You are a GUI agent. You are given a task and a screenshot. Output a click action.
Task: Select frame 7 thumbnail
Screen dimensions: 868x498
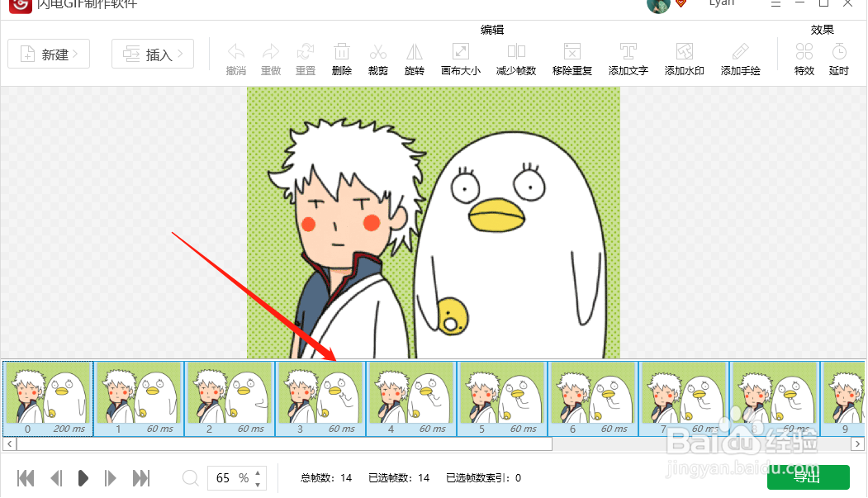tap(684, 398)
